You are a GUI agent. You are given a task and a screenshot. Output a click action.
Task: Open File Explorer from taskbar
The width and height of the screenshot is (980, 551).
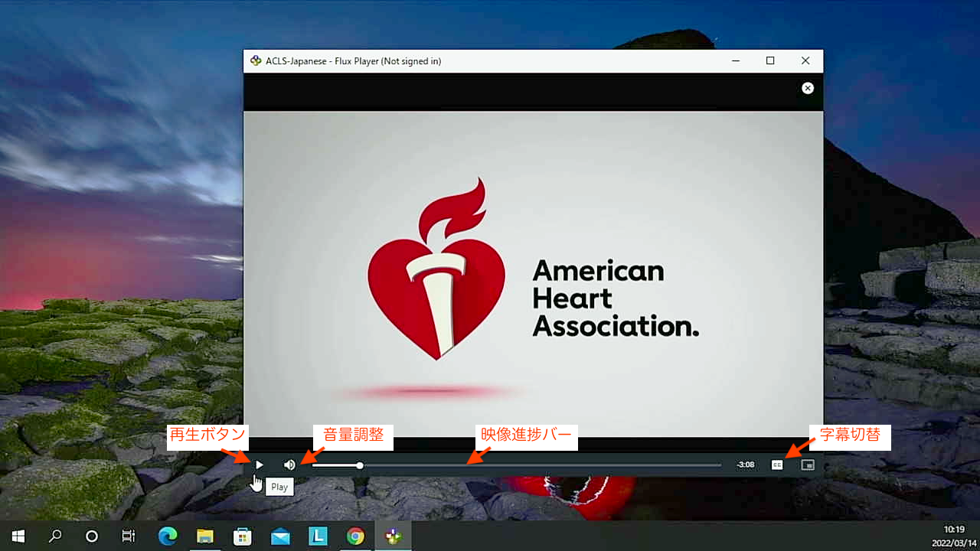coord(204,536)
